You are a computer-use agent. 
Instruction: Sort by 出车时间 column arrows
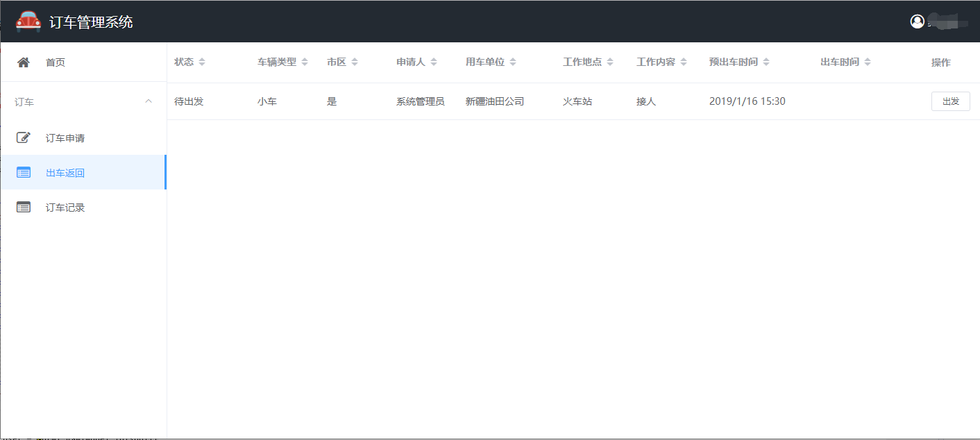[x=868, y=62]
